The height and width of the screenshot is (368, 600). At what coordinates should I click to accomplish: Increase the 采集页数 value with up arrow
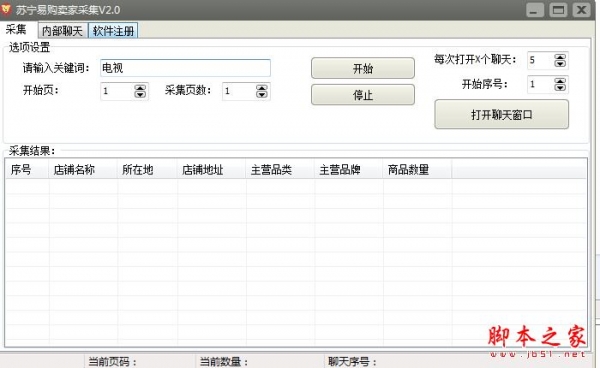[x=262, y=88]
